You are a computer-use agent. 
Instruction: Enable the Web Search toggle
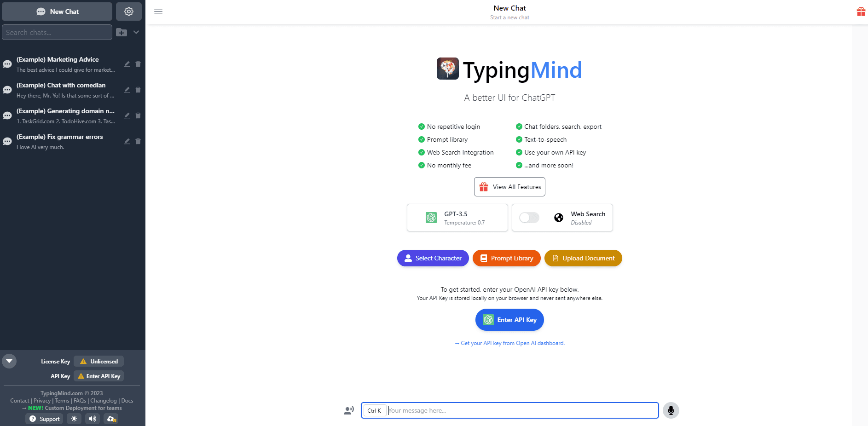pyautogui.click(x=529, y=218)
